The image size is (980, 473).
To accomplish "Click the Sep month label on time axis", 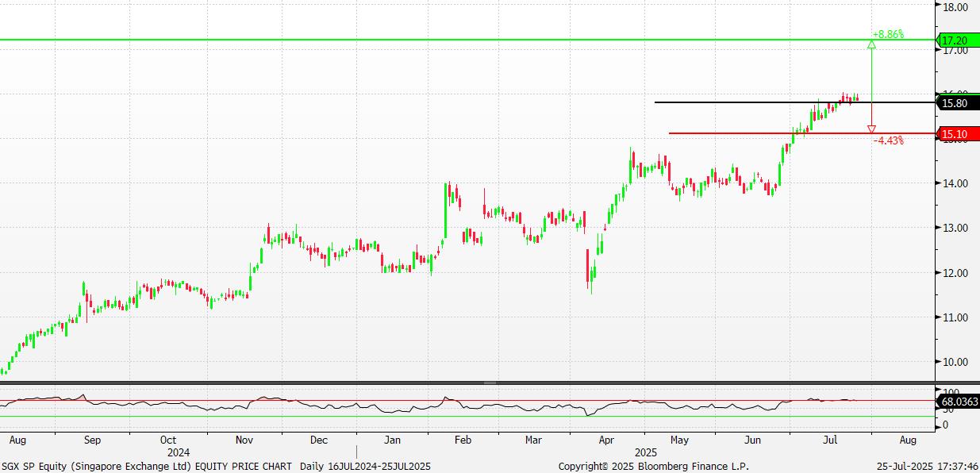I will point(92,440).
